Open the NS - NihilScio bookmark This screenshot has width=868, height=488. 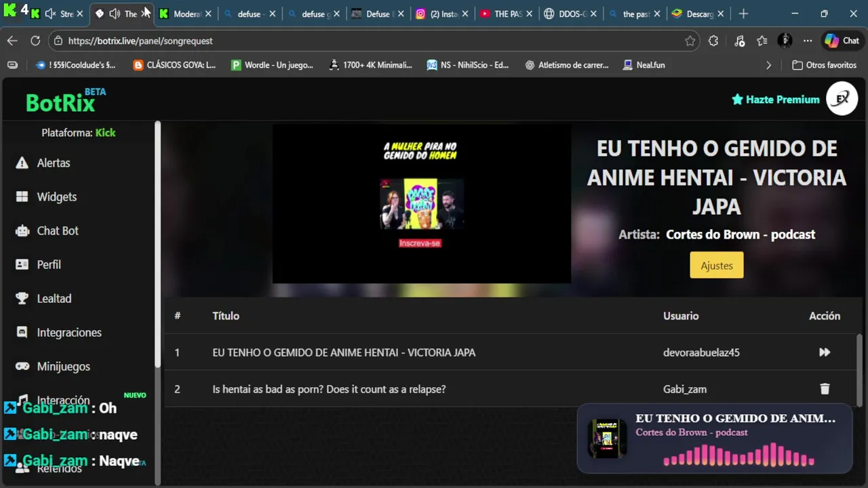coord(468,65)
